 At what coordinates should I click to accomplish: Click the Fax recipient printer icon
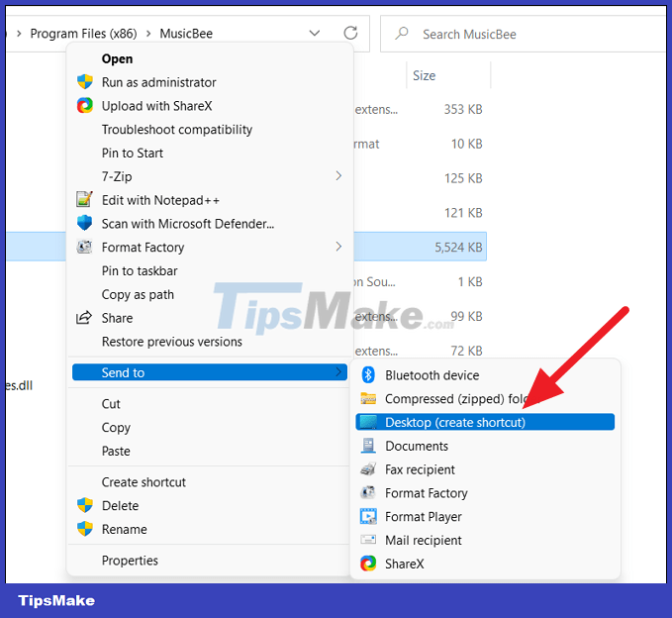[x=368, y=469]
